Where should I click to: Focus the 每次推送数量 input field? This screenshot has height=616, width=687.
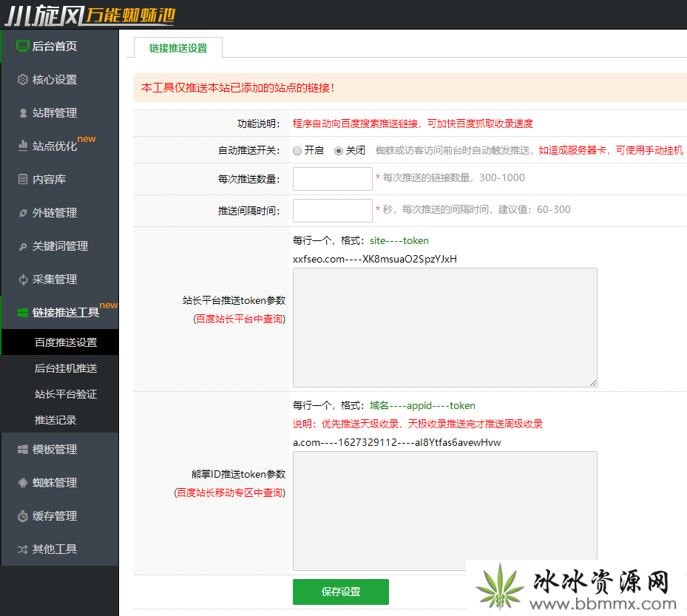click(333, 179)
